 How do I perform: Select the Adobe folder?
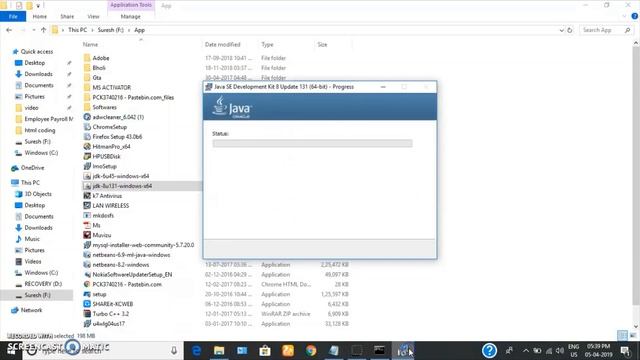coord(101,58)
